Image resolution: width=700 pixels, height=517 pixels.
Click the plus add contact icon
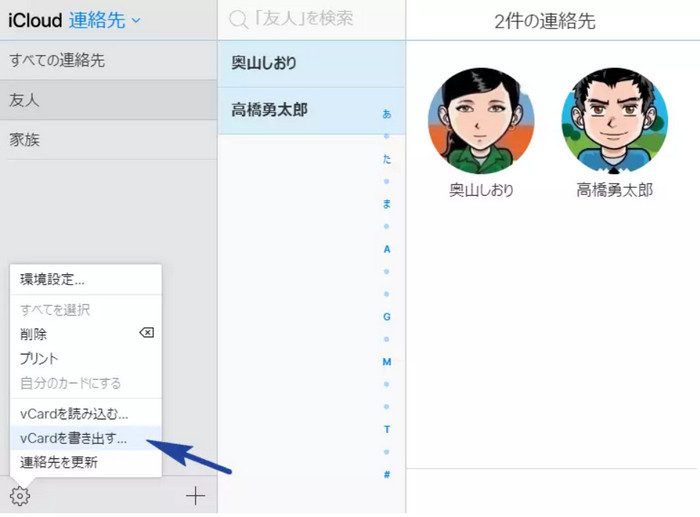[195, 495]
